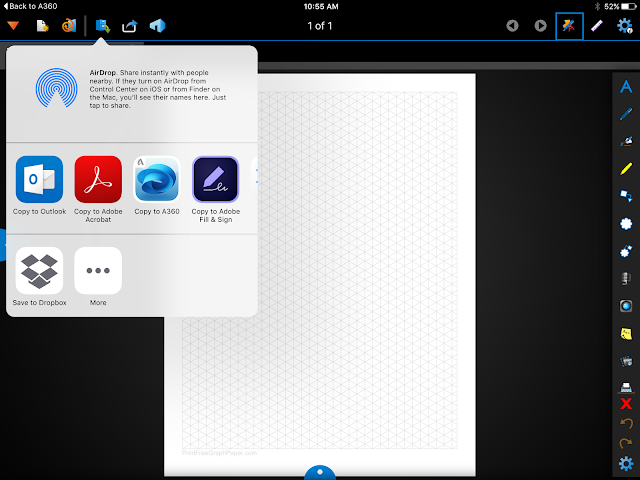Viewport: 640px width, 480px height.
Task: Tap the orange spiral A360 icon
Action: click(x=69, y=26)
